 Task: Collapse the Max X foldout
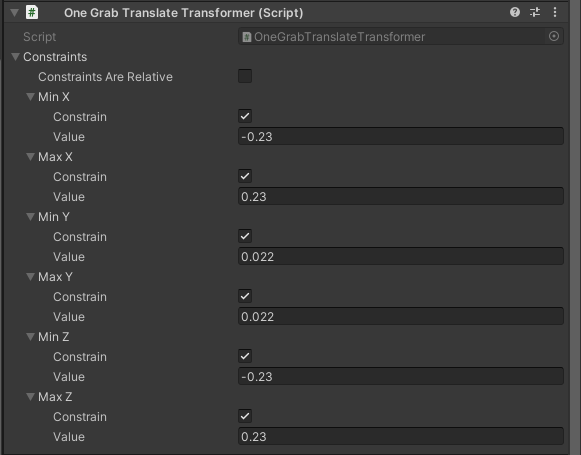pyautogui.click(x=30, y=157)
